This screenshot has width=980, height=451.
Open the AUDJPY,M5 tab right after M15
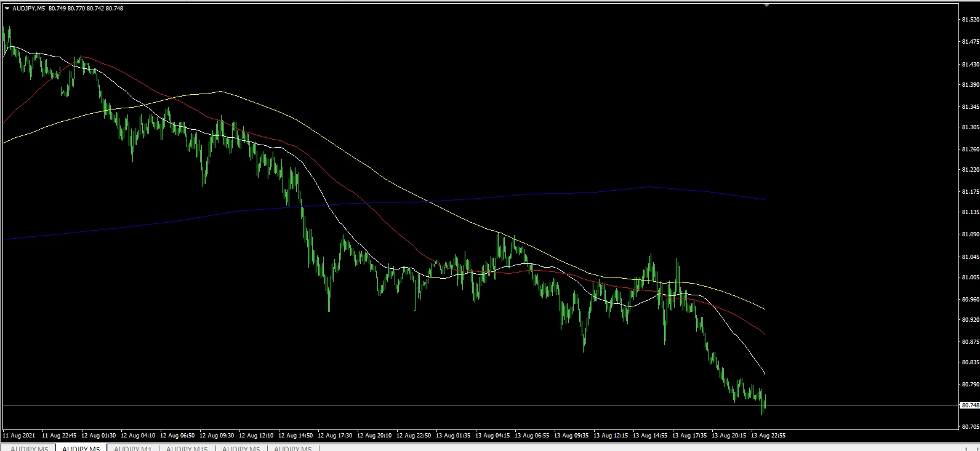point(241,449)
